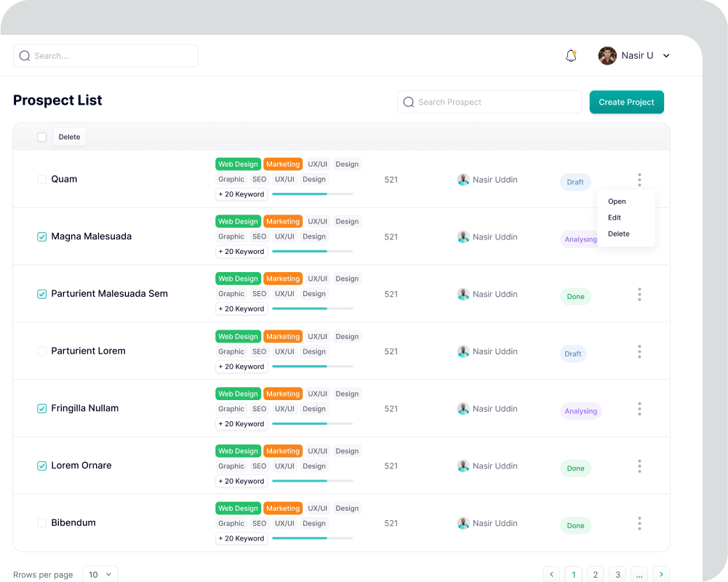Check the Quam row checkbox
Image resolution: width=728 pixels, height=582 pixels.
(42, 180)
